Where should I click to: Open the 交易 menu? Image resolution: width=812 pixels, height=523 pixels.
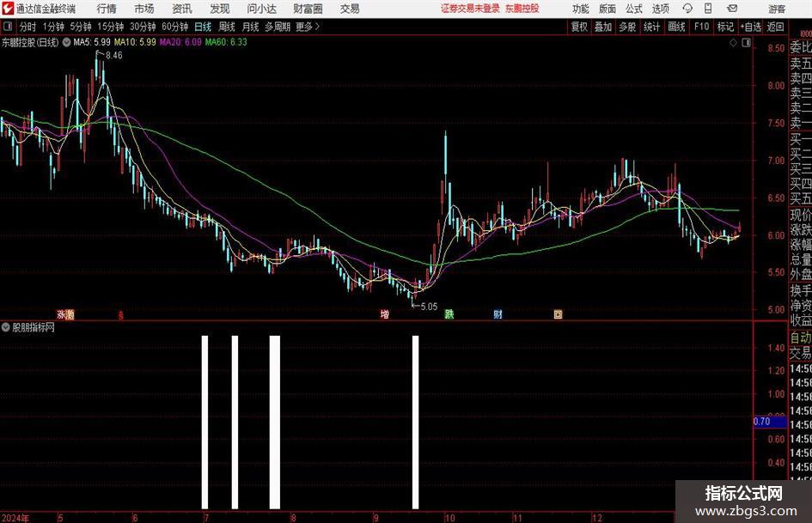[x=350, y=9]
